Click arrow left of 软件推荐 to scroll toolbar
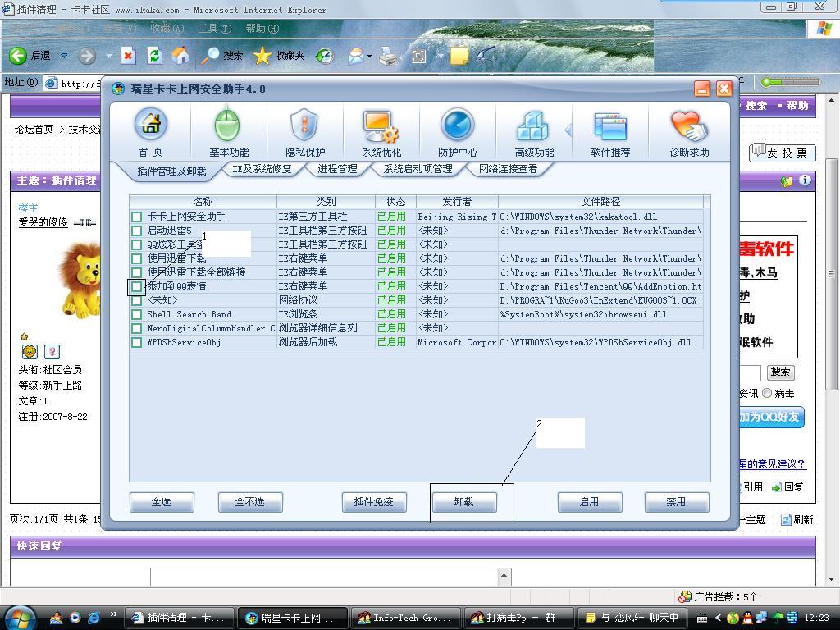 click(568, 130)
